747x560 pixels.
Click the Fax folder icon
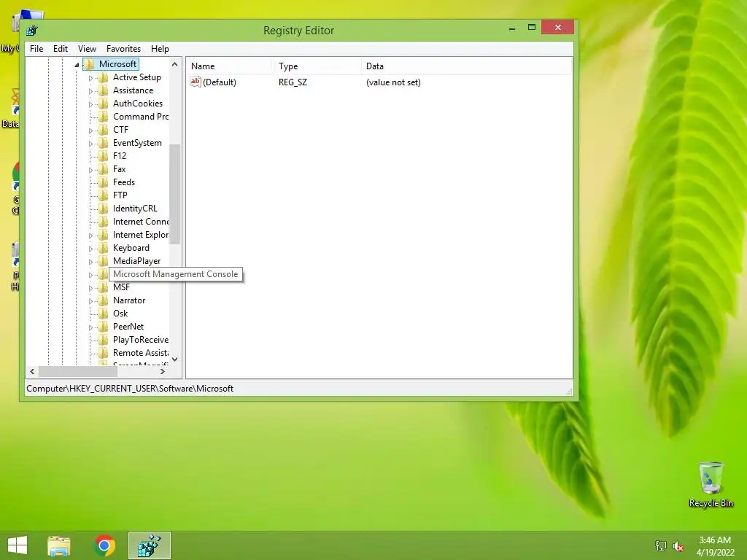coord(104,169)
